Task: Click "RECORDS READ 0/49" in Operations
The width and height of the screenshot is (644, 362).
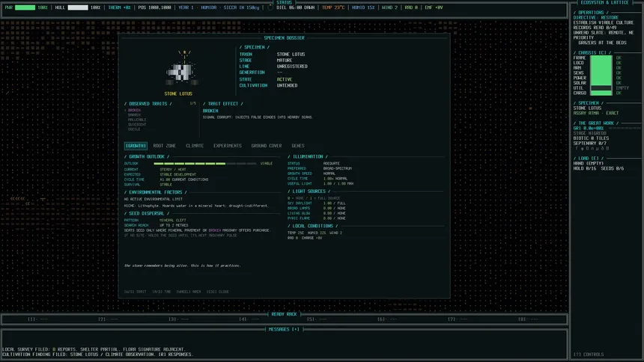Action: tap(595, 28)
